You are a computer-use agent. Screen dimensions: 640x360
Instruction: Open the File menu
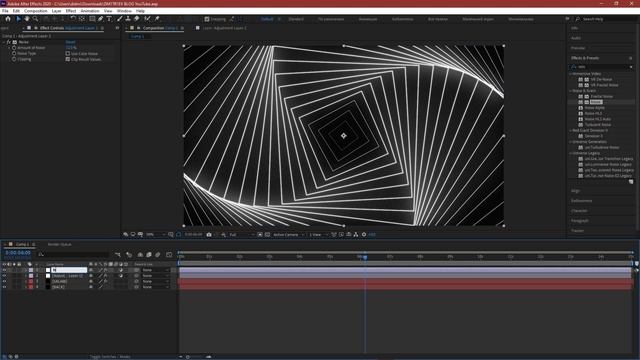5,11
